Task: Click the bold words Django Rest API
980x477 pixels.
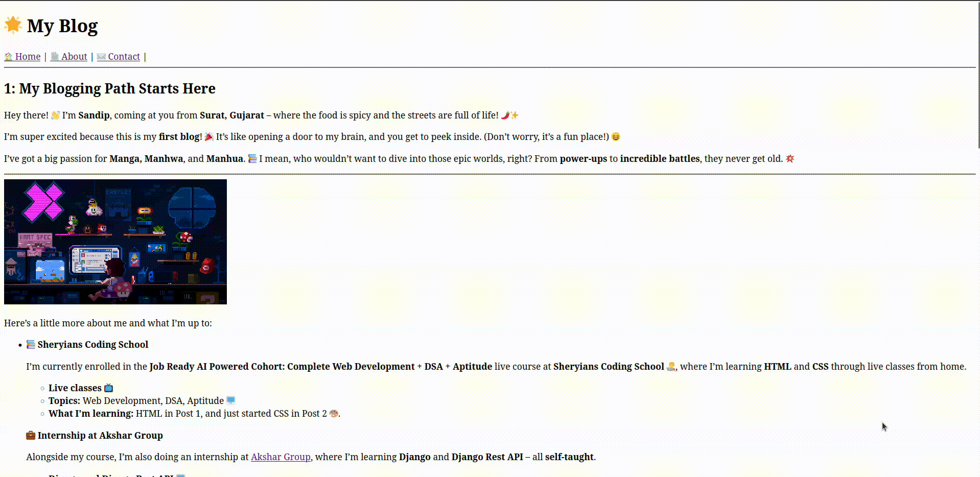Action: (487, 457)
